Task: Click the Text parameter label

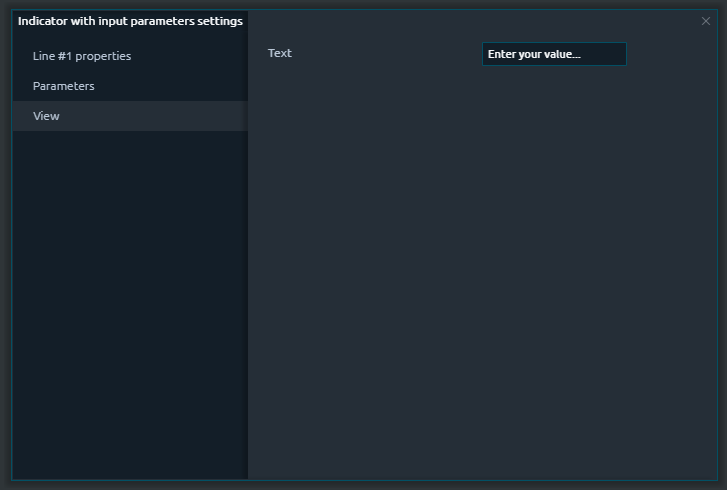Action: 280,53
